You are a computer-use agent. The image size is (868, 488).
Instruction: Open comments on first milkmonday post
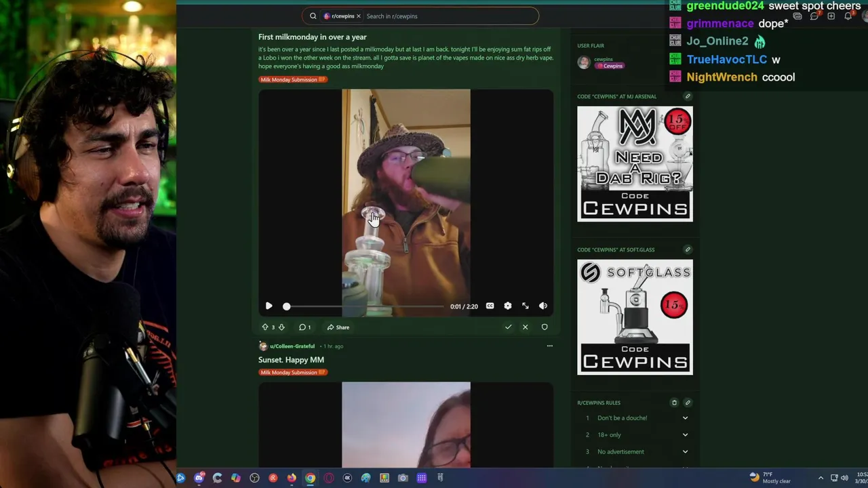(305, 327)
